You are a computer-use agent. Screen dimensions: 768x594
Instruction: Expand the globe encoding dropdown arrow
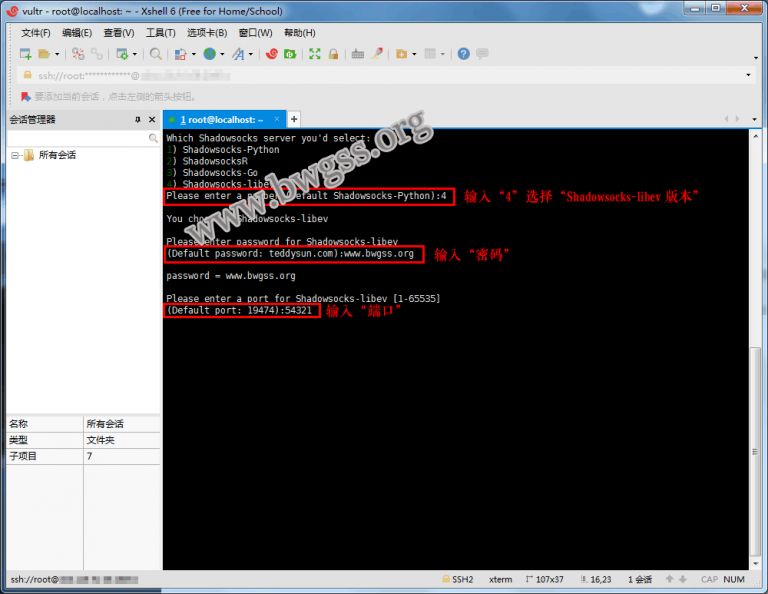coord(222,55)
